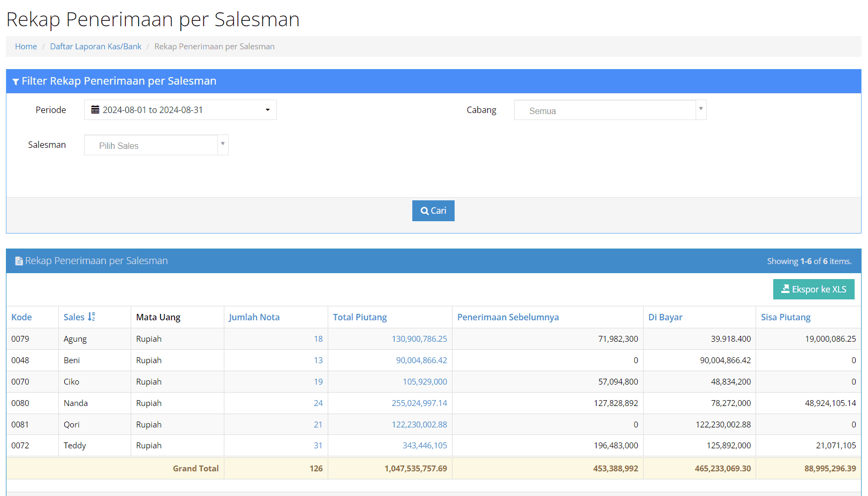Open Ciko's nota count 19
This screenshot has width=868, height=496.
pos(318,382)
